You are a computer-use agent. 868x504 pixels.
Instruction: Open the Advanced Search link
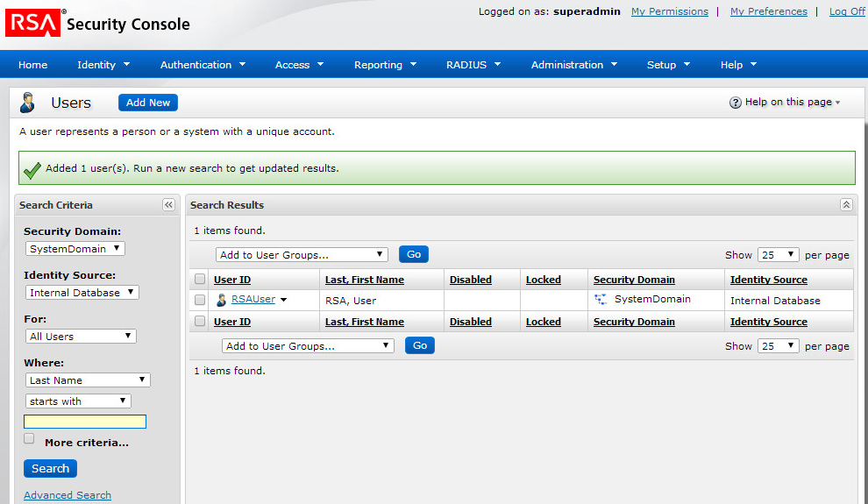(68, 495)
